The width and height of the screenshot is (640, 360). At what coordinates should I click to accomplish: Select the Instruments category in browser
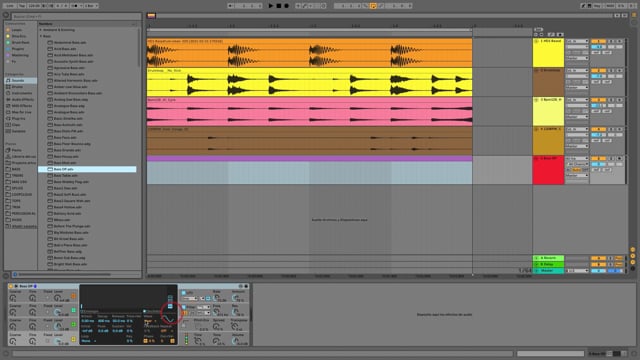(20, 93)
